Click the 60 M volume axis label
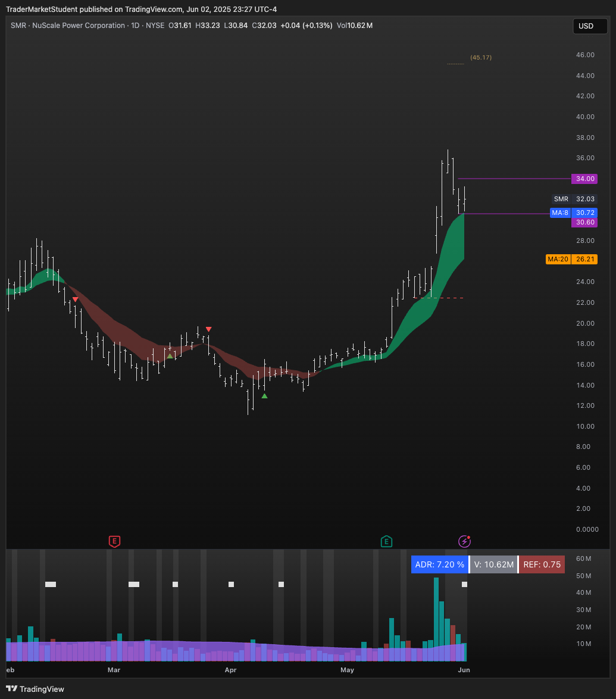This screenshot has width=616, height=699. pos(584,558)
